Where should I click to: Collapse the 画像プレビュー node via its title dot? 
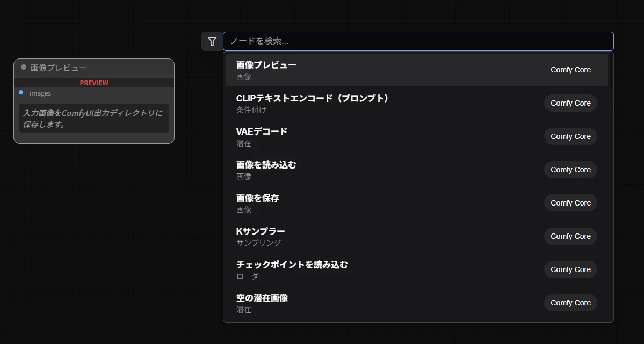24,68
